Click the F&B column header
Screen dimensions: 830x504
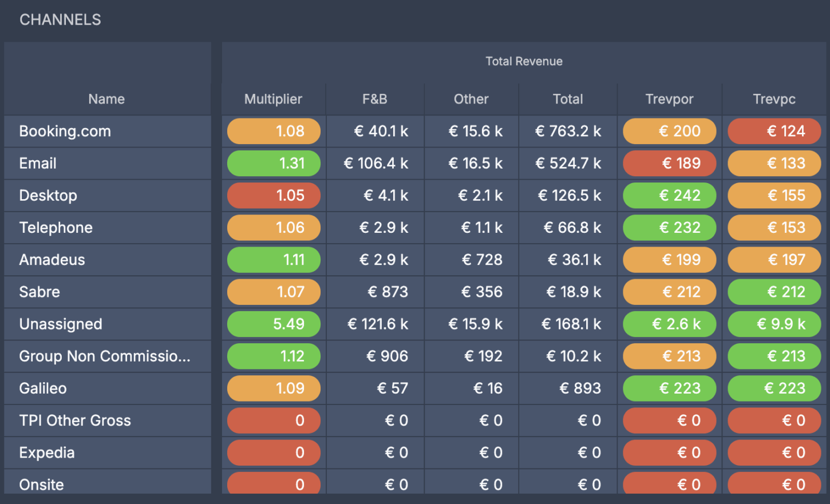[x=374, y=99]
